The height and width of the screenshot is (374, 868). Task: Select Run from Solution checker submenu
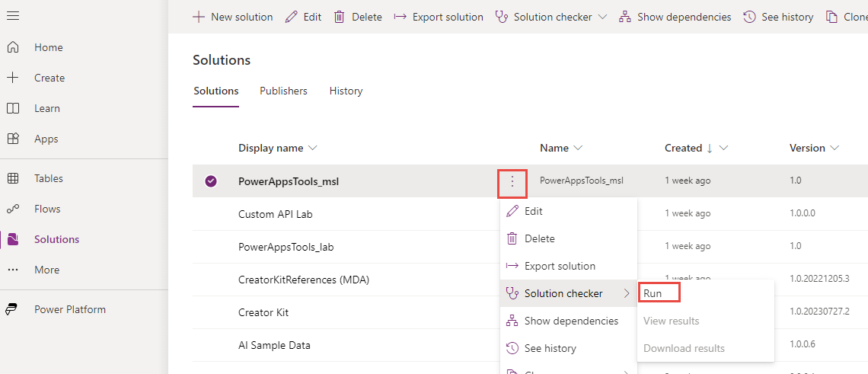click(653, 293)
